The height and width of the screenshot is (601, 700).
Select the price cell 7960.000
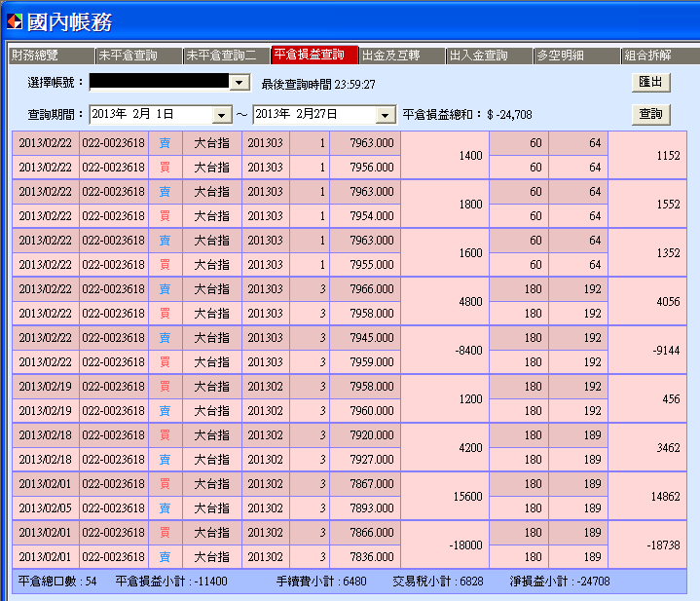click(x=365, y=411)
